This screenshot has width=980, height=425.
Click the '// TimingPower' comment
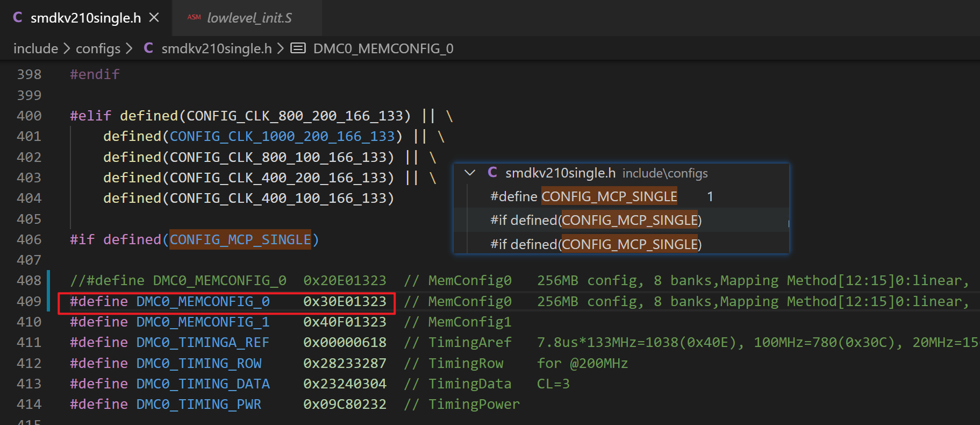[x=462, y=404]
